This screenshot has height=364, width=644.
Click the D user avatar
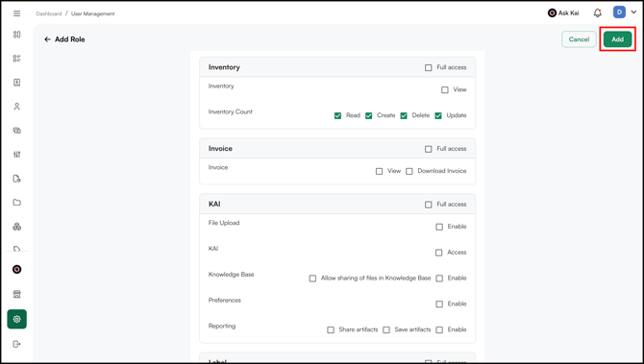coord(619,12)
